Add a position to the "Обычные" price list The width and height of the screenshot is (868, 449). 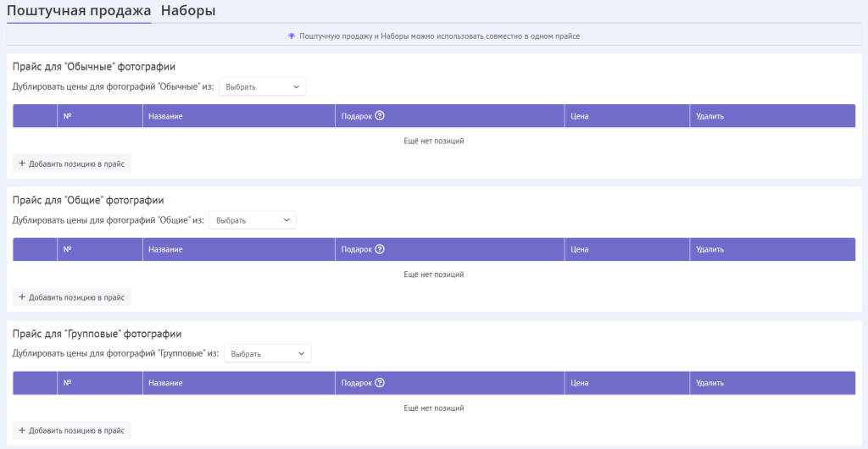coord(72,164)
